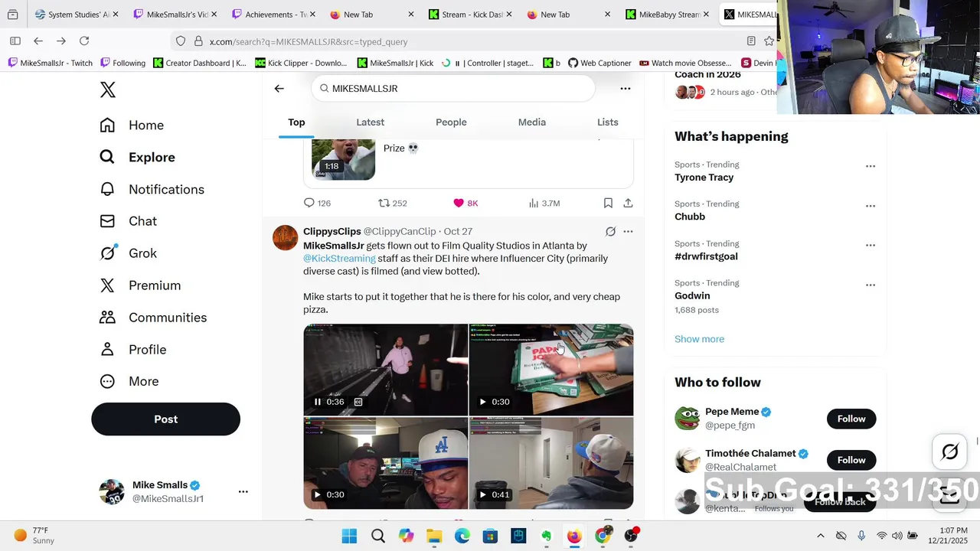Share the post with 3.7M views
This screenshot has height=551, width=980.
pos(628,203)
